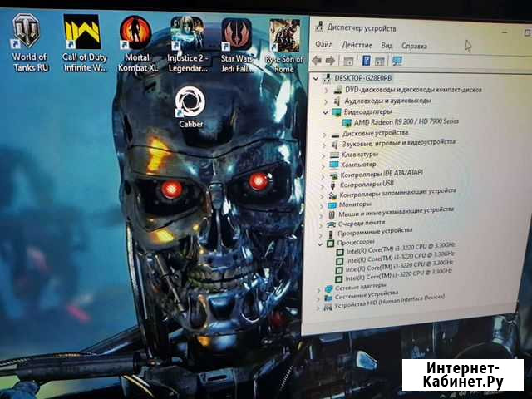Viewport: 532px width, 399px height.
Task: Click the Контроллеры USB plug icon
Action: coord(332,185)
